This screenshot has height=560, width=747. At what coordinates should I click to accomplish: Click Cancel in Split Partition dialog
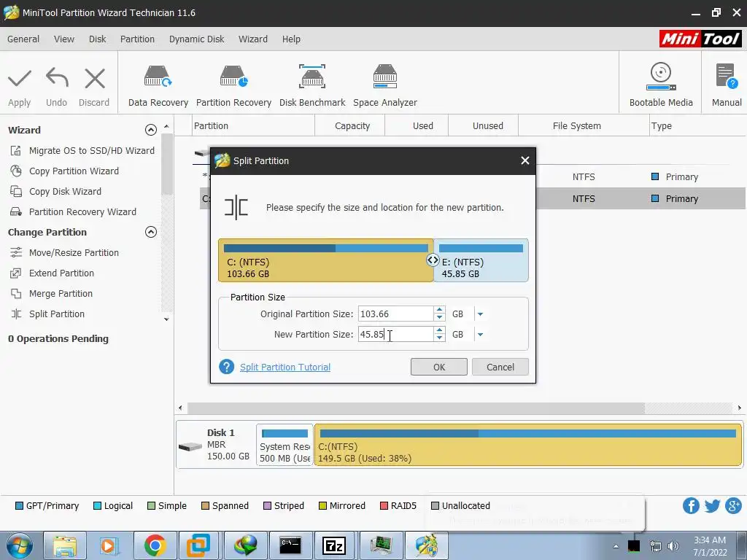pos(500,367)
